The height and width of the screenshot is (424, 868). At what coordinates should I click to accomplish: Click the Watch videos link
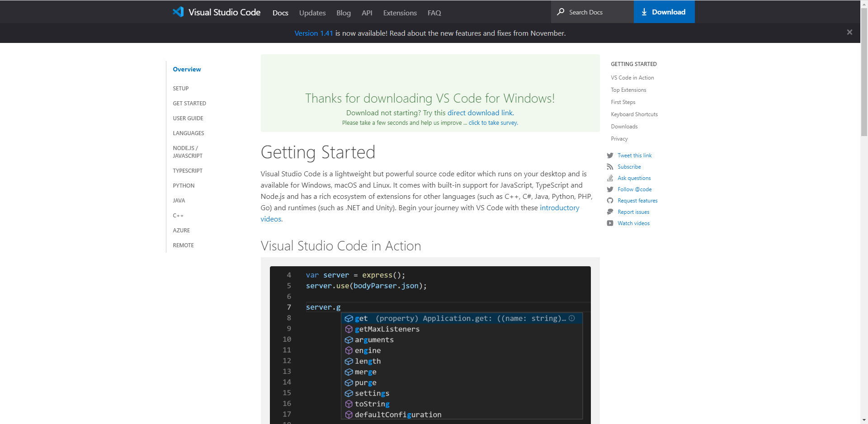633,223
